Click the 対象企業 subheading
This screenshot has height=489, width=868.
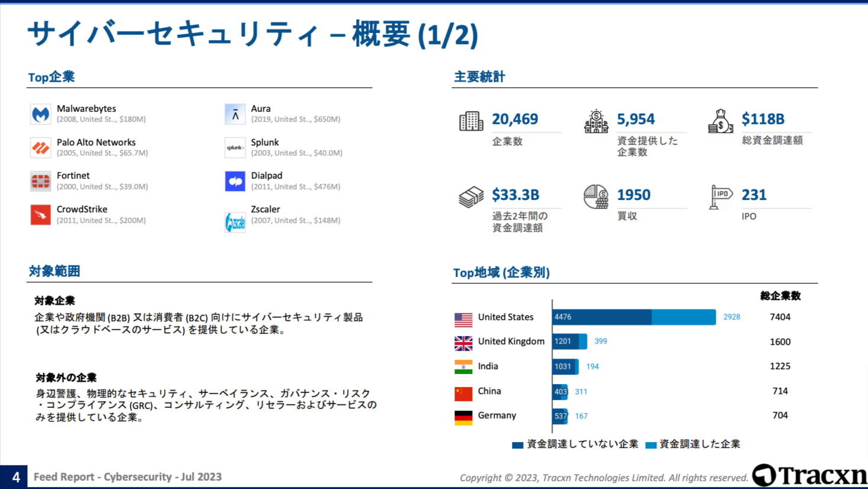tap(55, 301)
